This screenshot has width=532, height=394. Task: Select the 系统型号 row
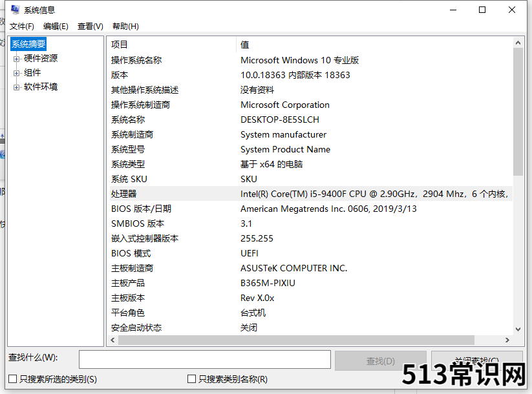(311, 150)
